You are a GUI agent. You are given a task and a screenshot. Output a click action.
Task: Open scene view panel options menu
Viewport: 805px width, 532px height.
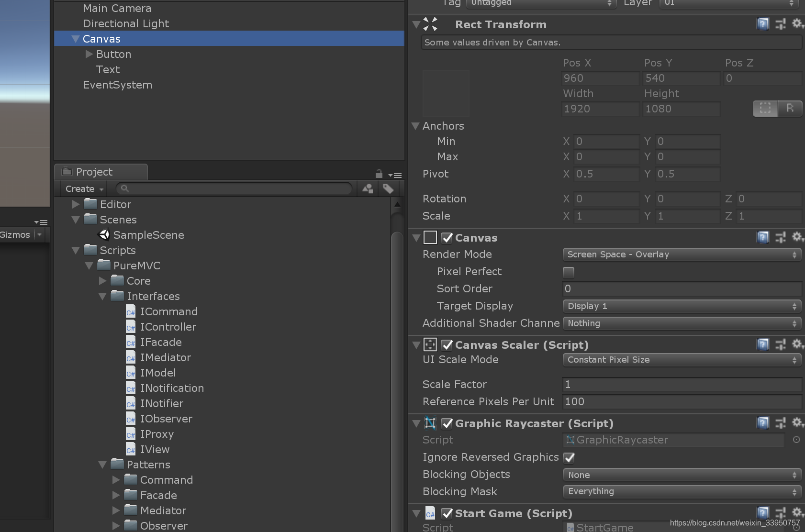(41, 222)
